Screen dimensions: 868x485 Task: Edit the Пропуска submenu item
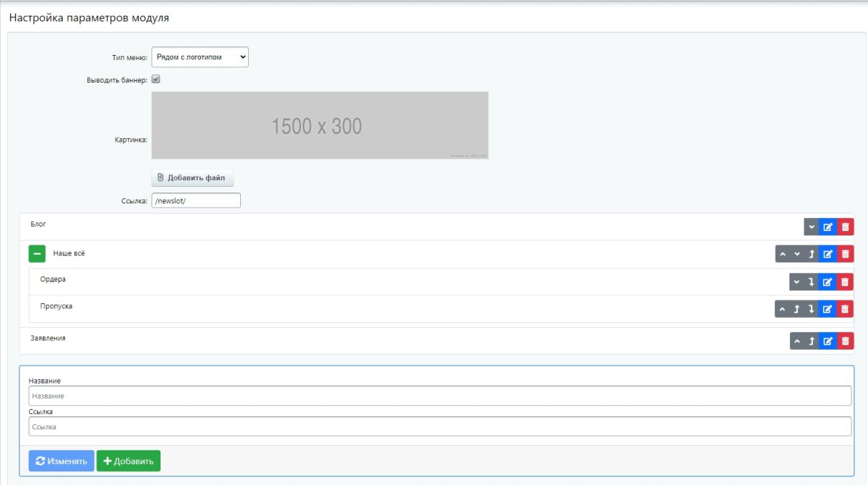(x=828, y=309)
